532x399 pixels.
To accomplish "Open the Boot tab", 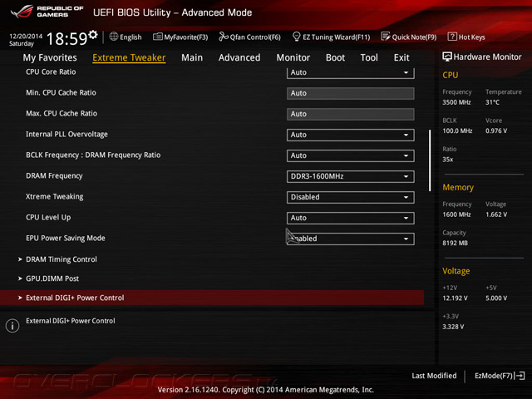I will 335,57.
